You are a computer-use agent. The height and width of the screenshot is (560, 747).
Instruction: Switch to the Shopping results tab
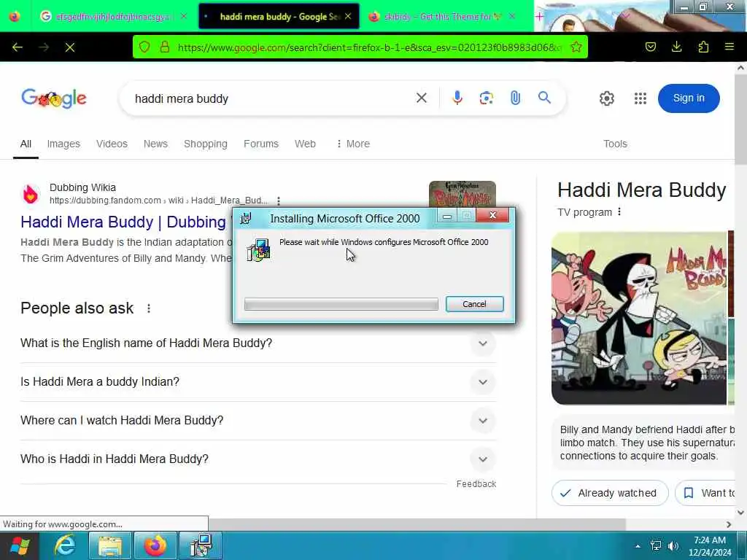[205, 144]
